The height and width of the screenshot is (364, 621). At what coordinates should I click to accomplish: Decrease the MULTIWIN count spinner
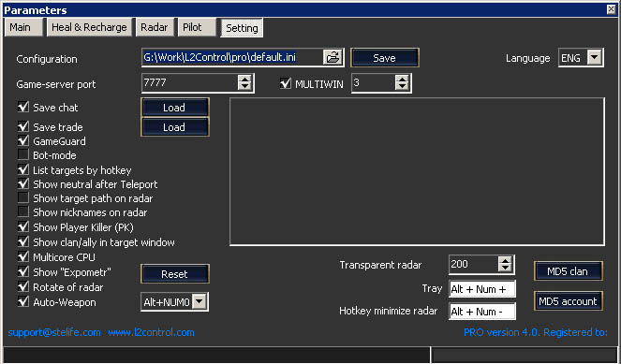[402, 87]
